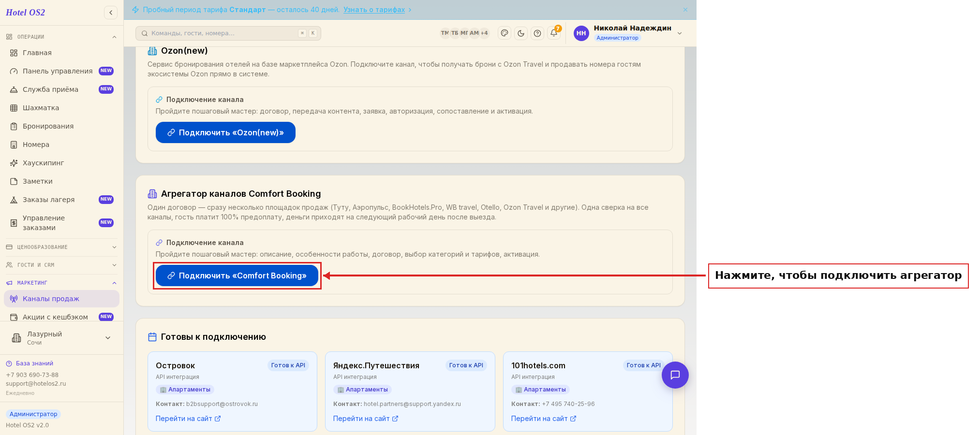This screenshot has height=435, width=980.
Task: Open Управление заказами
Action: coord(61,223)
